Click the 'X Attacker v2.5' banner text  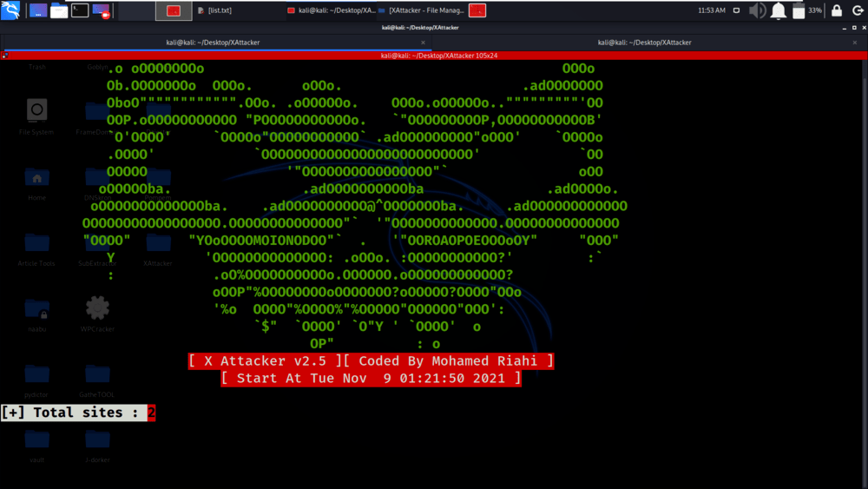tap(265, 361)
